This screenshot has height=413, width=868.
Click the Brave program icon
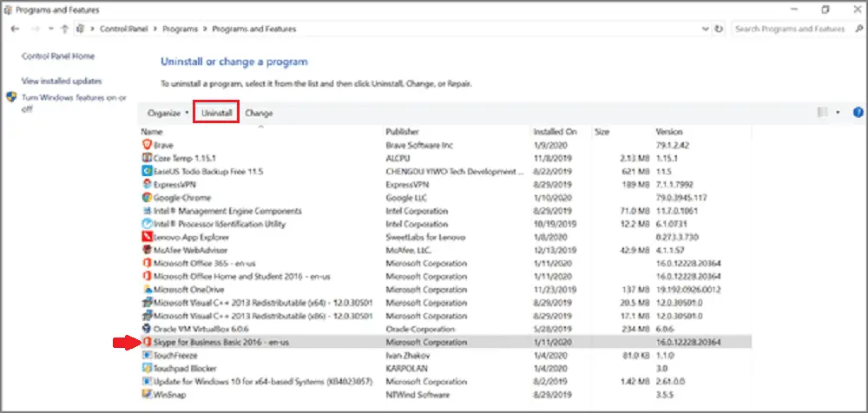(147, 145)
